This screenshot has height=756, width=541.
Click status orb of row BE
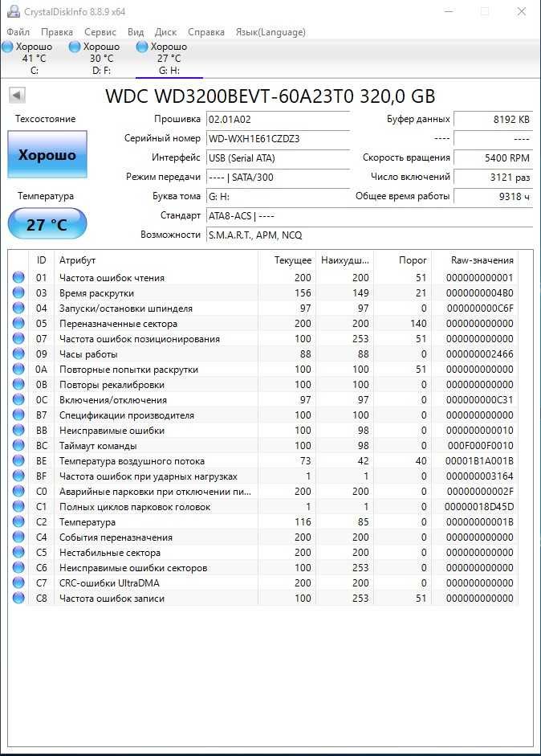tap(18, 460)
